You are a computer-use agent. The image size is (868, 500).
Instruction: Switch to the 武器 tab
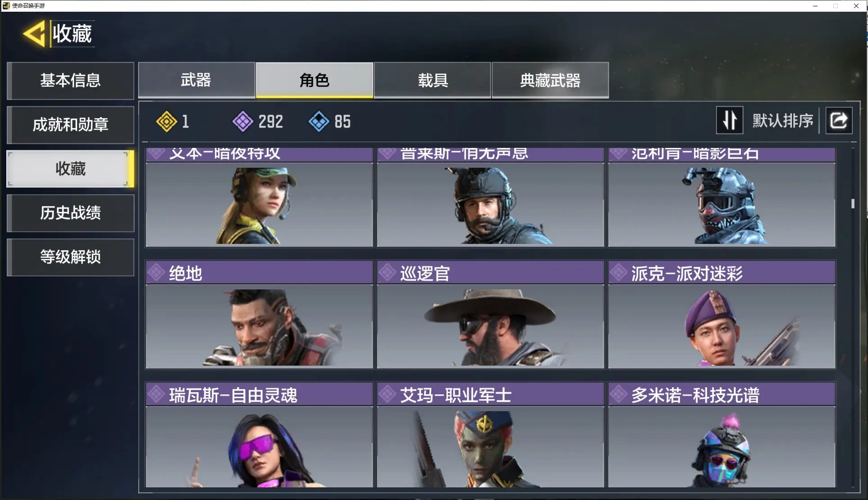[x=196, y=80]
